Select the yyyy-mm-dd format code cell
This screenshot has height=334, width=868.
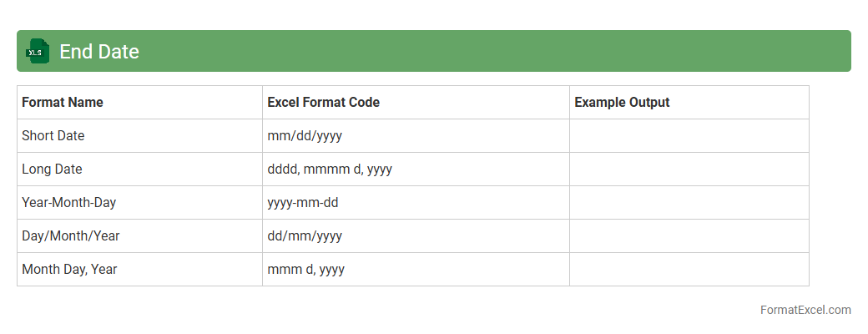point(303,203)
